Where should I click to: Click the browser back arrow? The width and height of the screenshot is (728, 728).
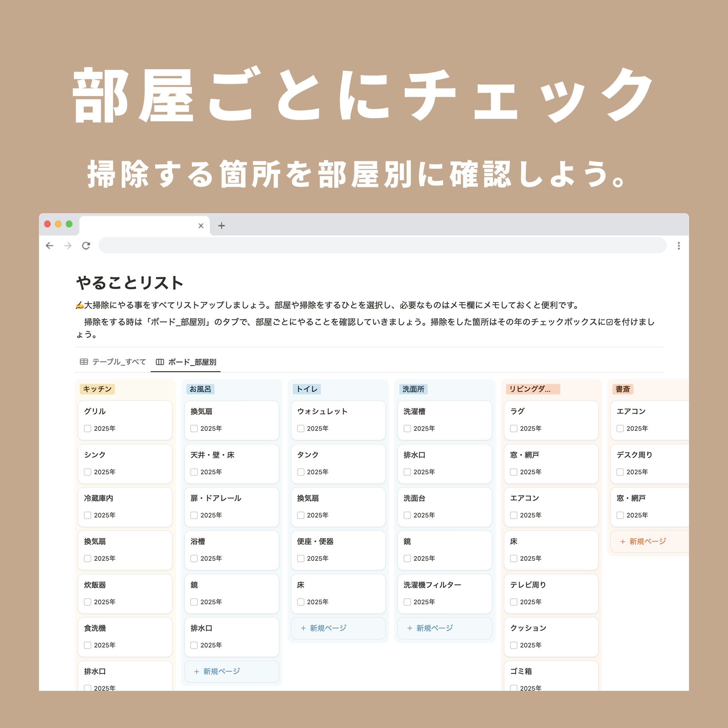[49, 246]
